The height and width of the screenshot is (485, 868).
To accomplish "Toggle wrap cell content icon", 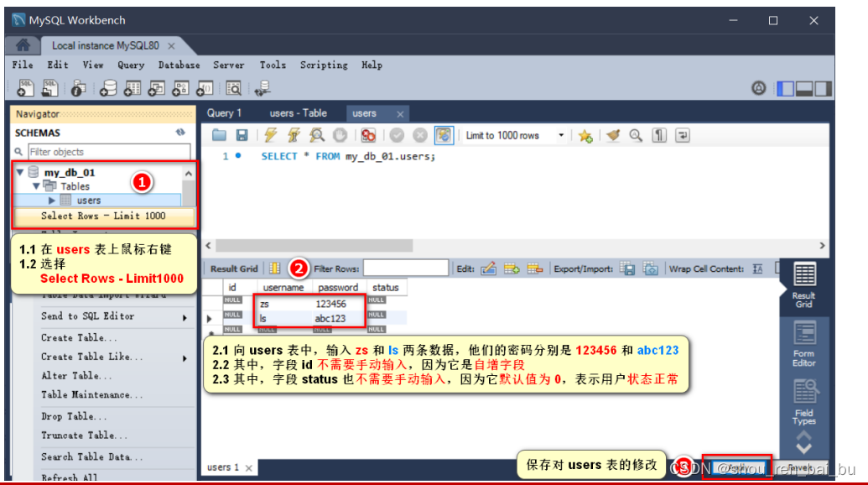I will [758, 269].
